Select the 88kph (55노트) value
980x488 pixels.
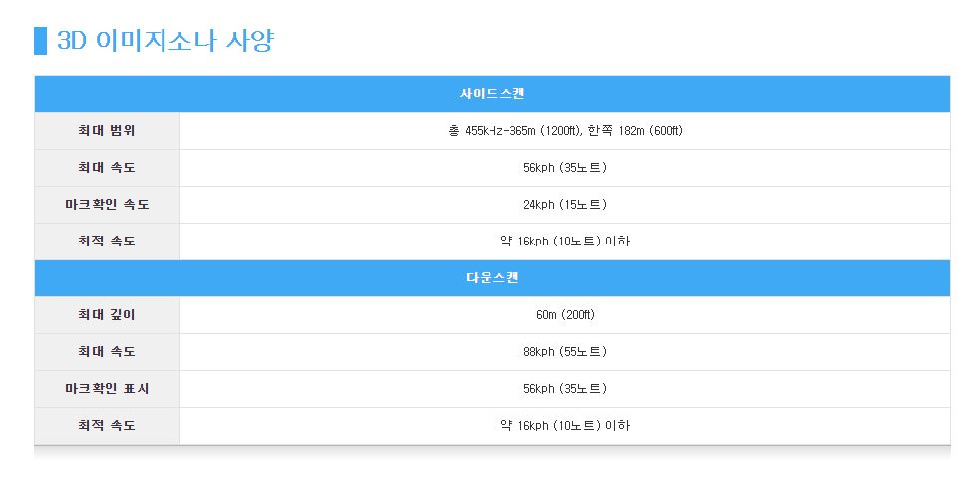pyautogui.click(x=564, y=352)
